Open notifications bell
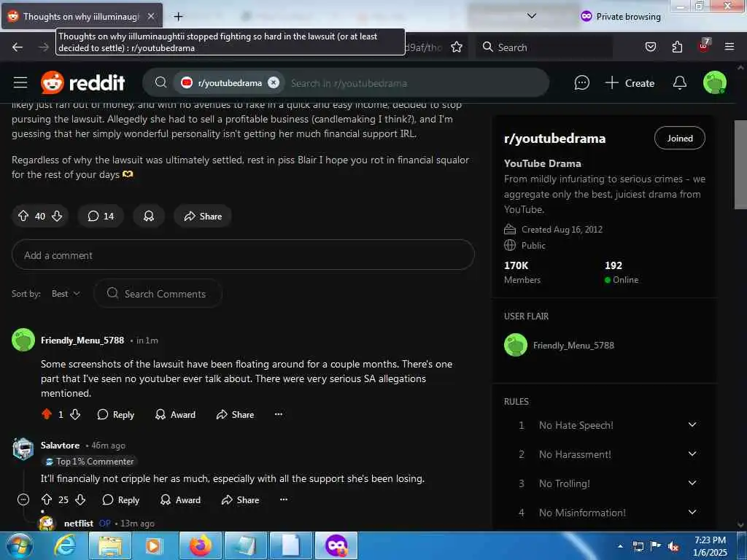747x560 pixels. click(x=679, y=83)
